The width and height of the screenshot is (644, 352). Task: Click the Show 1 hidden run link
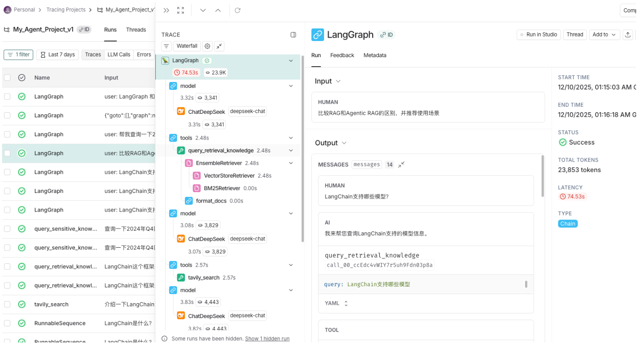click(267, 339)
